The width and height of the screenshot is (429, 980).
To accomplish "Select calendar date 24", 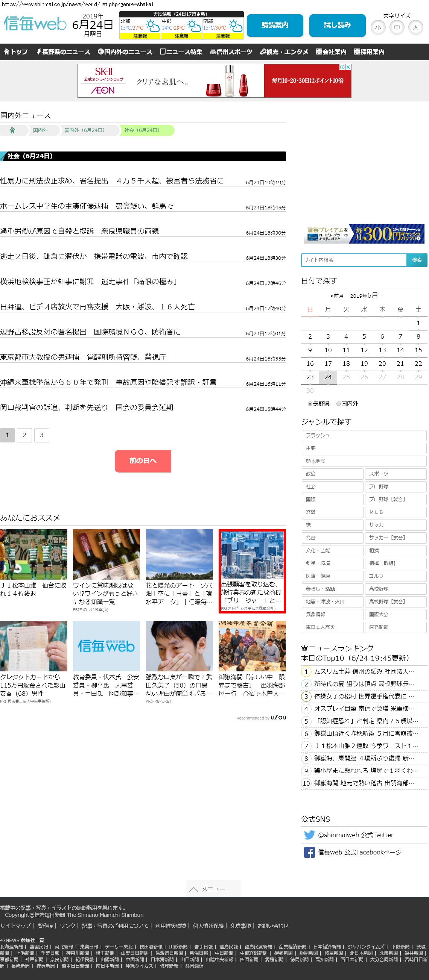I will tap(328, 377).
